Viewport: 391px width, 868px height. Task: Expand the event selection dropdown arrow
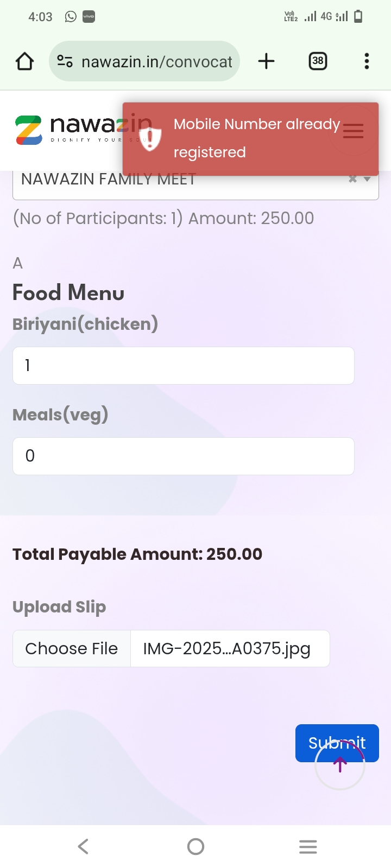368,179
